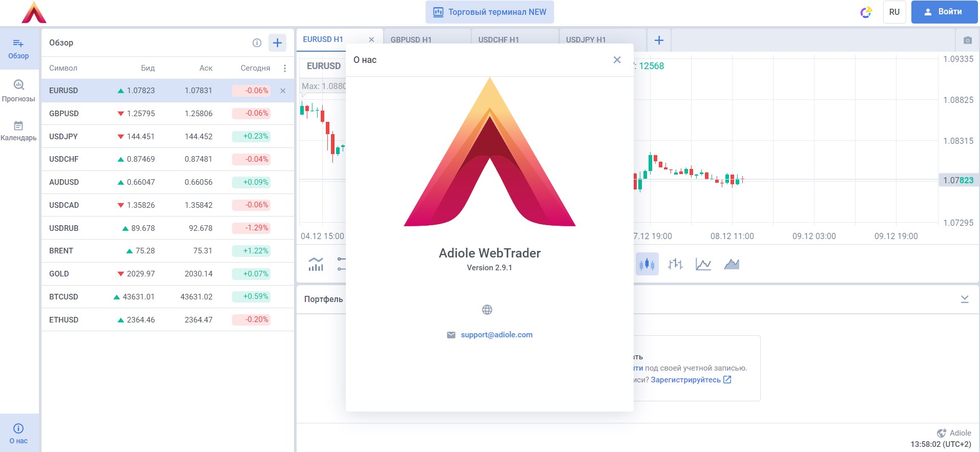Select the BTCUSD row

168,297
